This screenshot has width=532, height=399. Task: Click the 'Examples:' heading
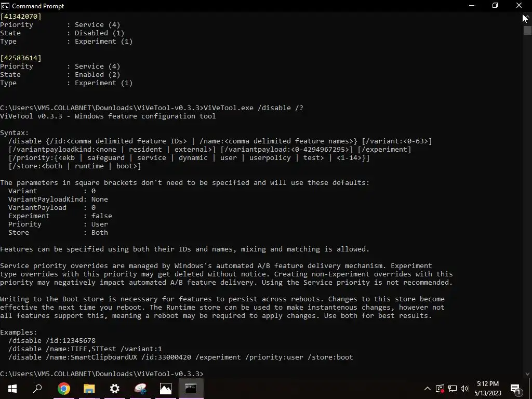pos(19,332)
